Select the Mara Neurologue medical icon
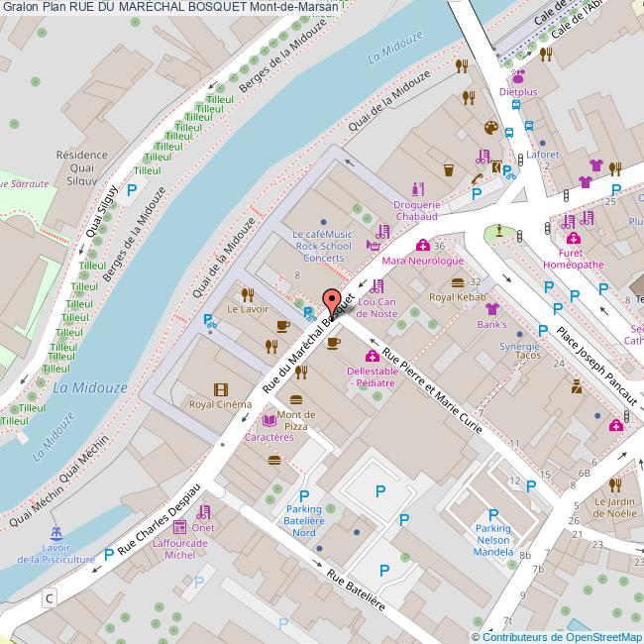The image size is (644, 644). click(x=423, y=246)
